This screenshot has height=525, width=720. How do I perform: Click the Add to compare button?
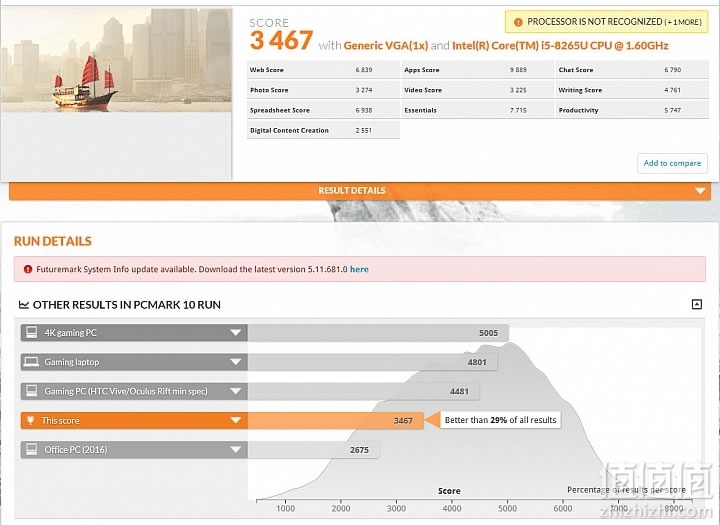pyautogui.click(x=672, y=163)
